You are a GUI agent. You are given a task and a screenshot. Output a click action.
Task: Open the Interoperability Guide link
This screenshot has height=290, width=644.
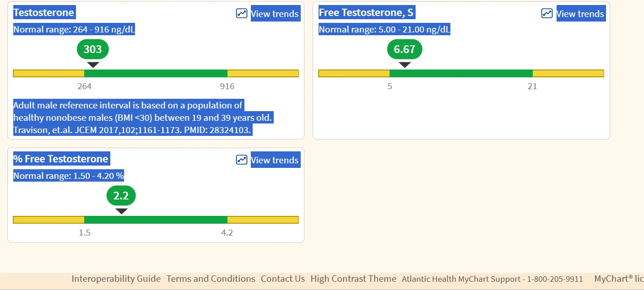pos(116,279)
